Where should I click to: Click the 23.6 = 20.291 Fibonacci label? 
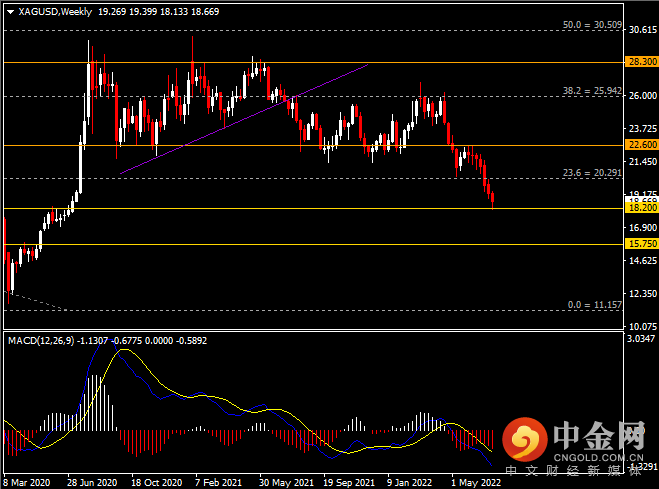[592, 173]
